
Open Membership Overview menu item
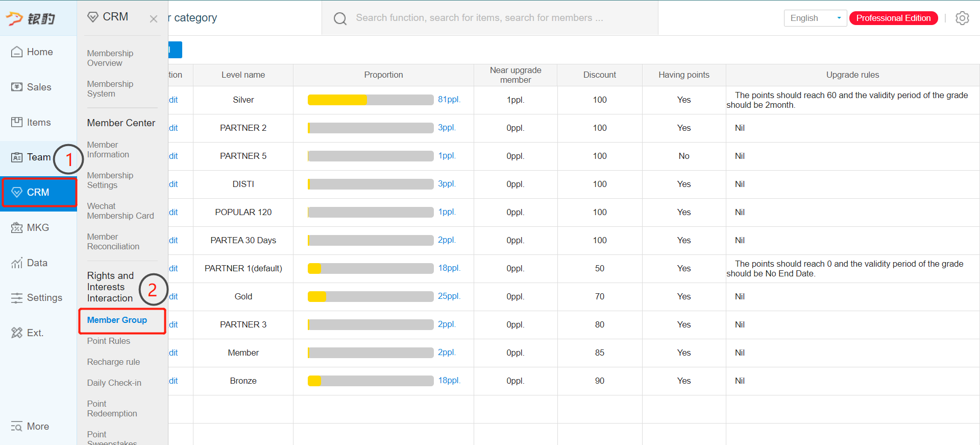pyautogui.click(x=110, y=58)
